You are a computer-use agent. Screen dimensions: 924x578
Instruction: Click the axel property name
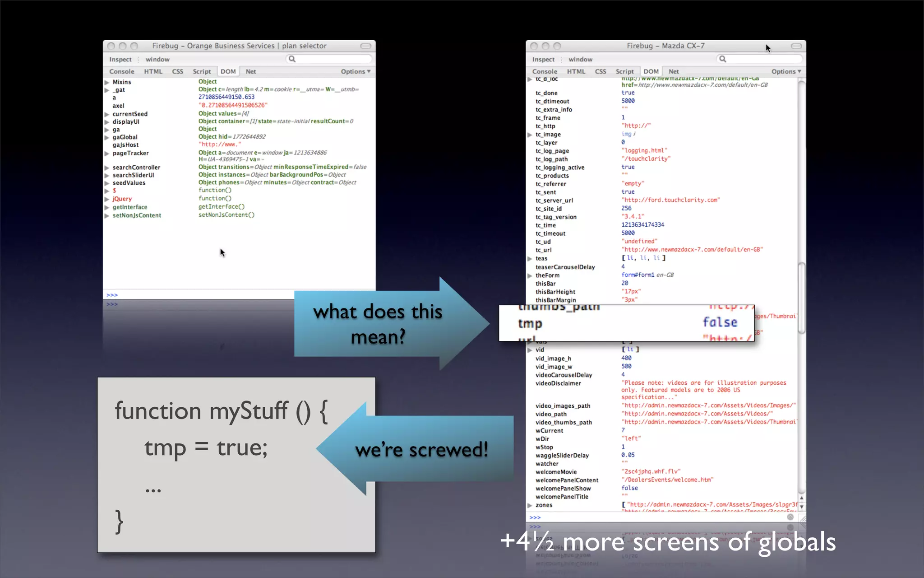118,106
